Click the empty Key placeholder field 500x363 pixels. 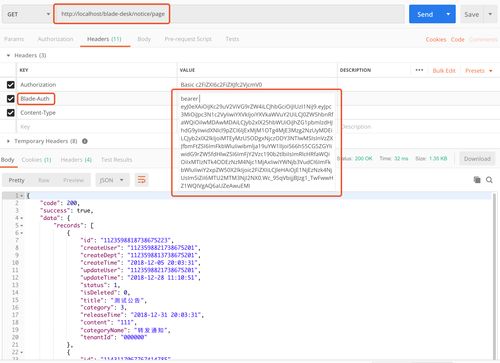pyautogui.click(x=97, y=127)
